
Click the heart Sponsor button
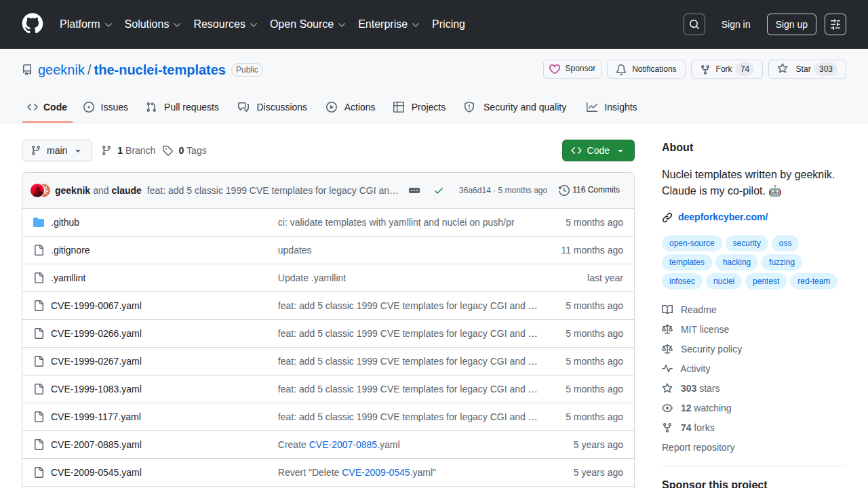(572, 69)
